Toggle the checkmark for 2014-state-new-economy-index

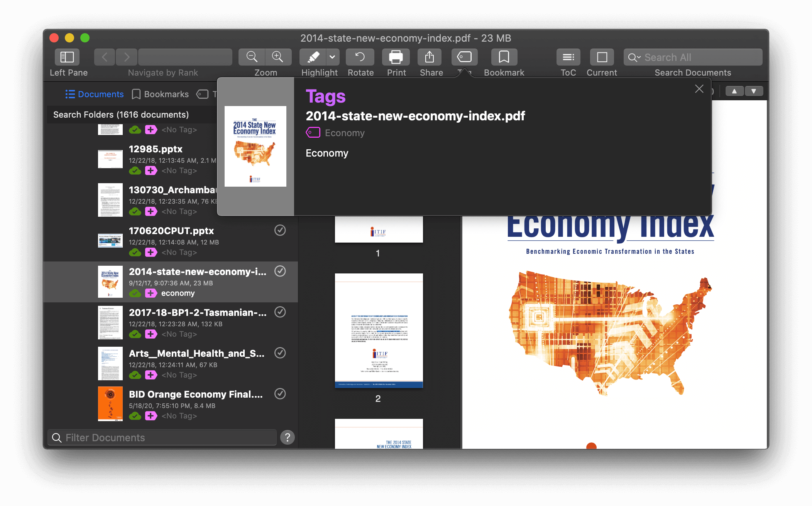(x=280, y=271)
